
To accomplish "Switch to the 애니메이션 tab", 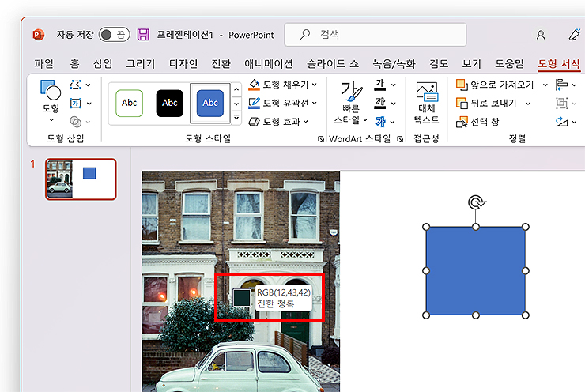I will click(x=269, y=64).
